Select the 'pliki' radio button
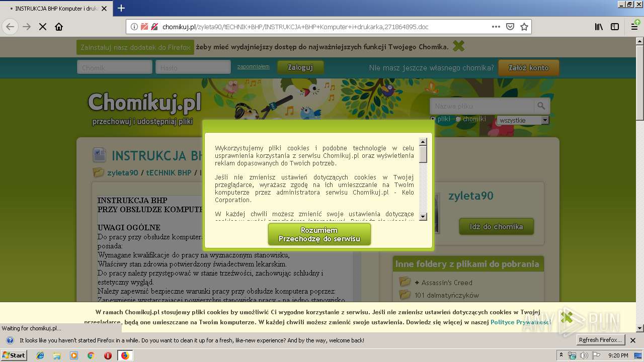 (x=433, y=119)
